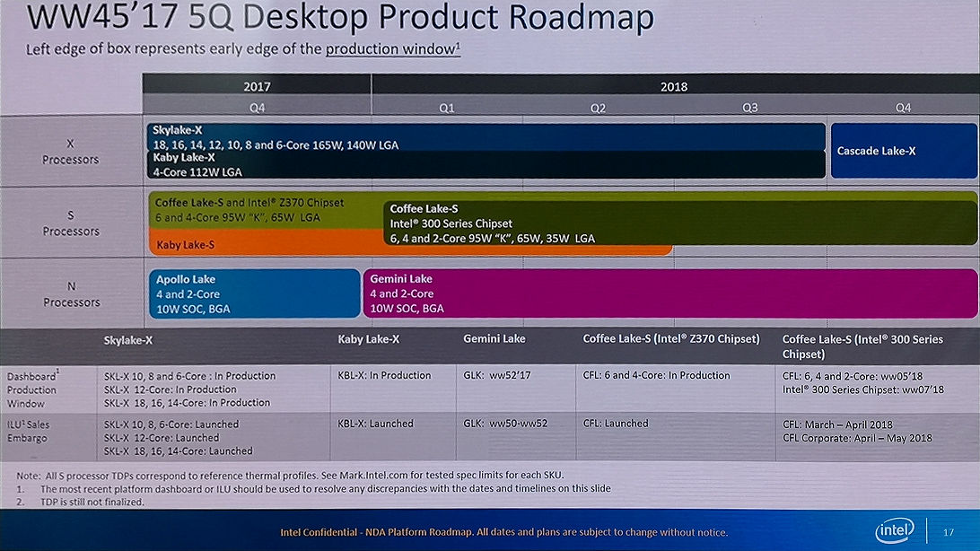Select the blue Apollo Lake box
The image size is (980, 551).
(x=254, y=293)
